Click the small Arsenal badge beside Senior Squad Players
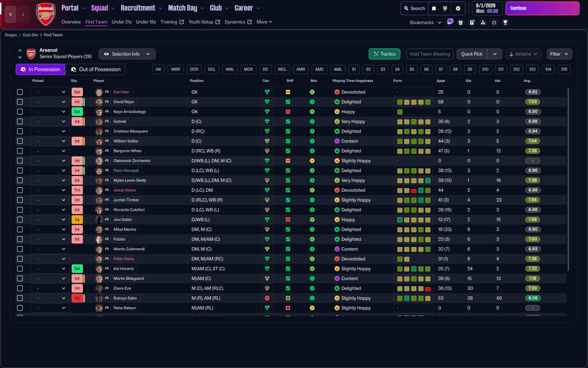 pyautogui.click(x=31, y=54)
